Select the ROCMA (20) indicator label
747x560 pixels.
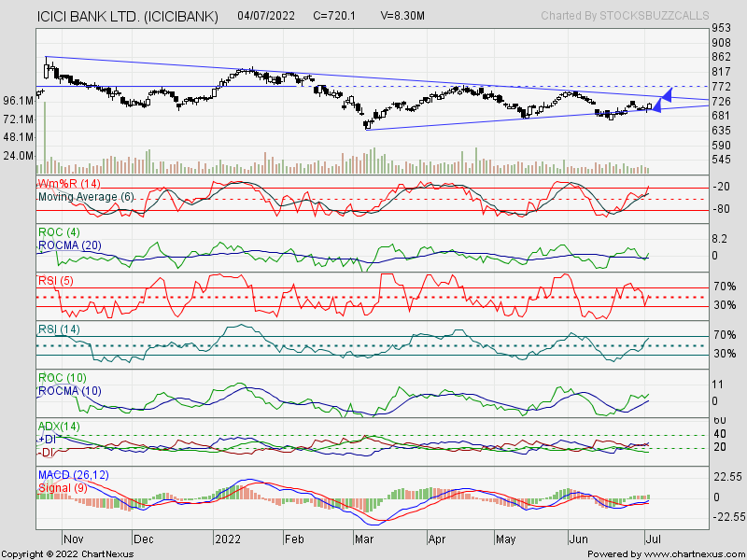pos(69,245)
